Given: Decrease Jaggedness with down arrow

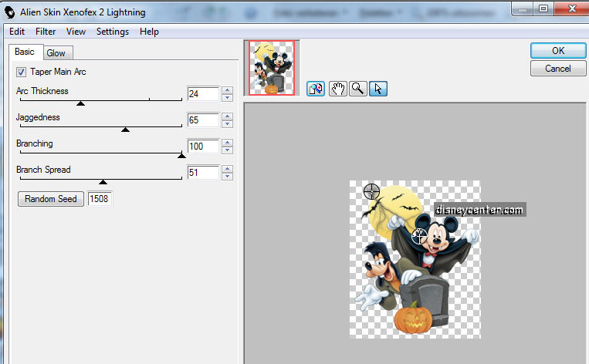Looking at the screenshot, I should coord(227,124).
